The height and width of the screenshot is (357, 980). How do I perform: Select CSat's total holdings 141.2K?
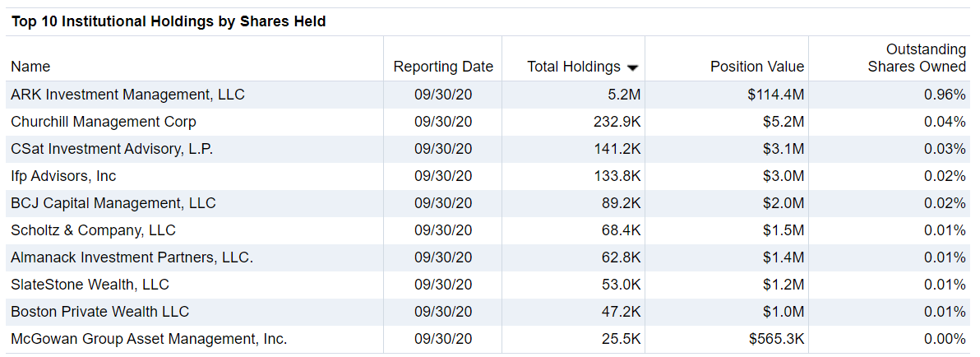(x=617, y=149)
